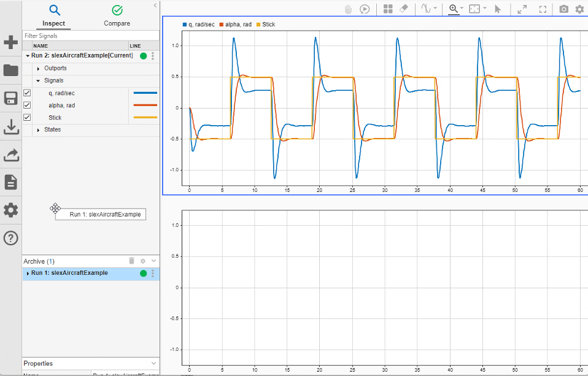Click the Properties panel header label

coord(38,363)
